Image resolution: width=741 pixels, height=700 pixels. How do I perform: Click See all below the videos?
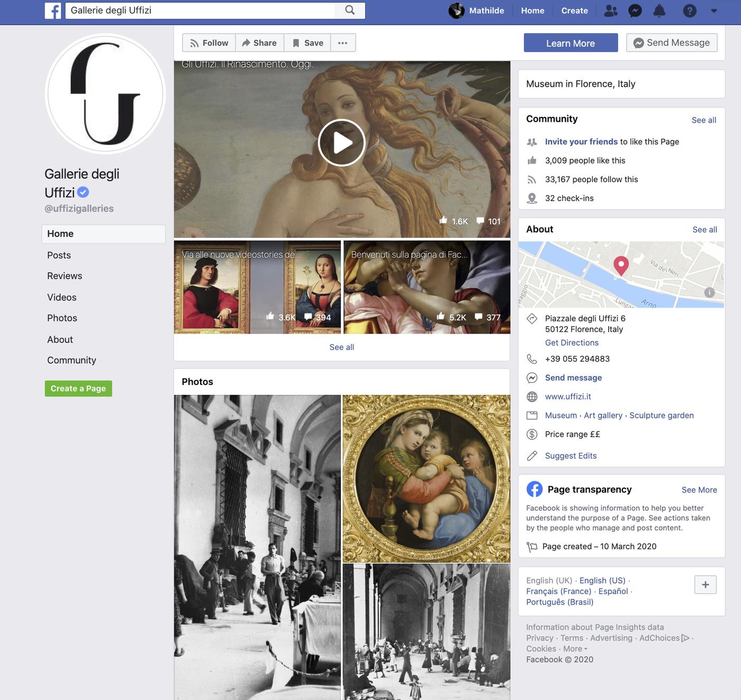(x=342, y=347)
